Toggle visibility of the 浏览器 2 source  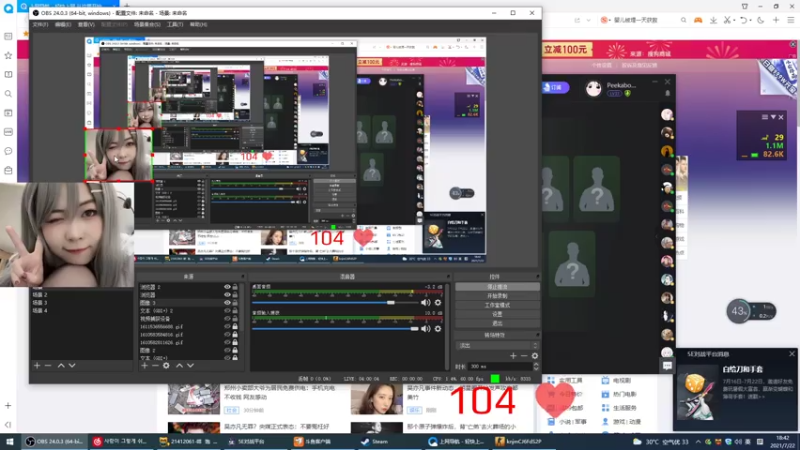coord(227,287)
